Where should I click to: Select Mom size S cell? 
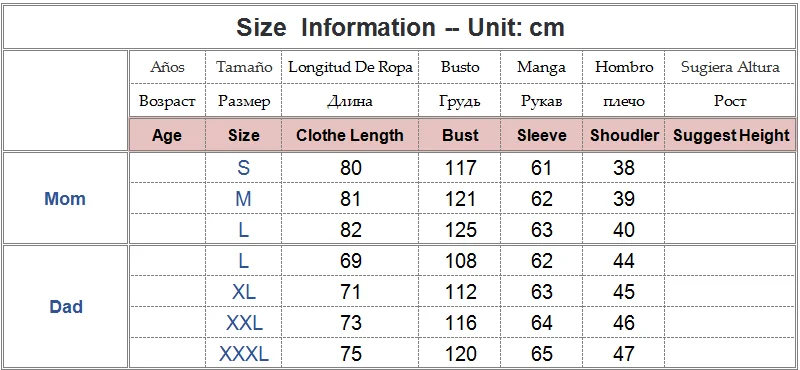(244, 167)
